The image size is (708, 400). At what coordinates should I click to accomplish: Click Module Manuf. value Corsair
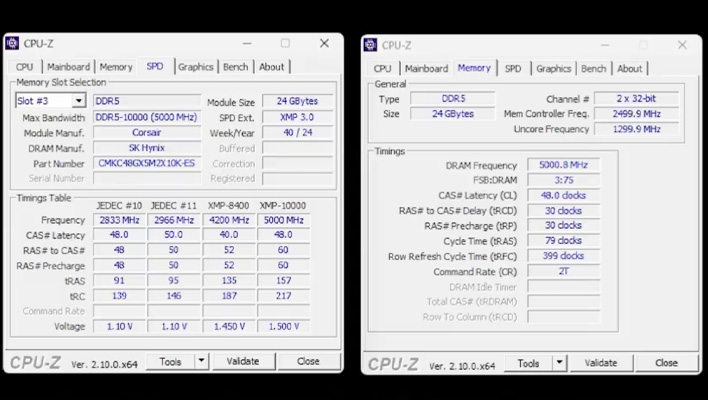click(x=147, y=132)
